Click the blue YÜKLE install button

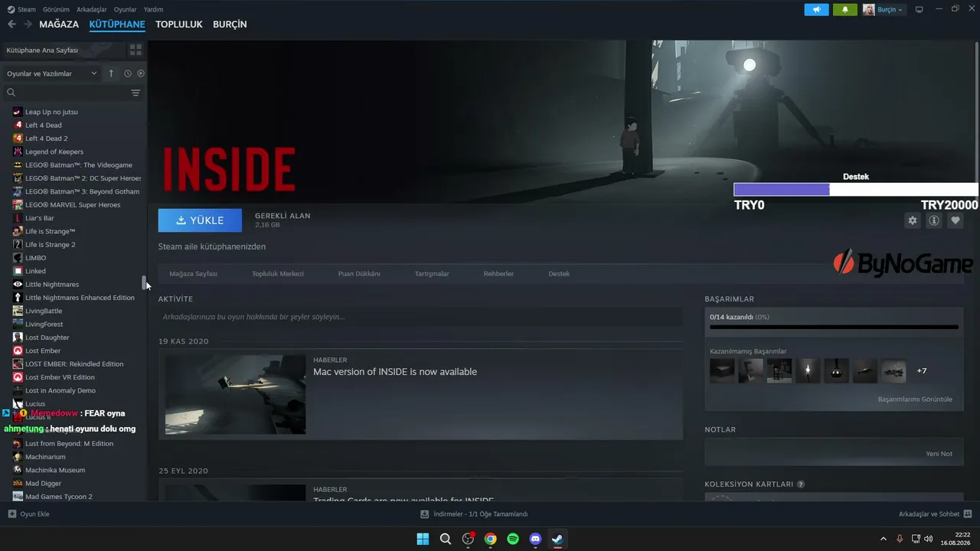tap(200, 220)
